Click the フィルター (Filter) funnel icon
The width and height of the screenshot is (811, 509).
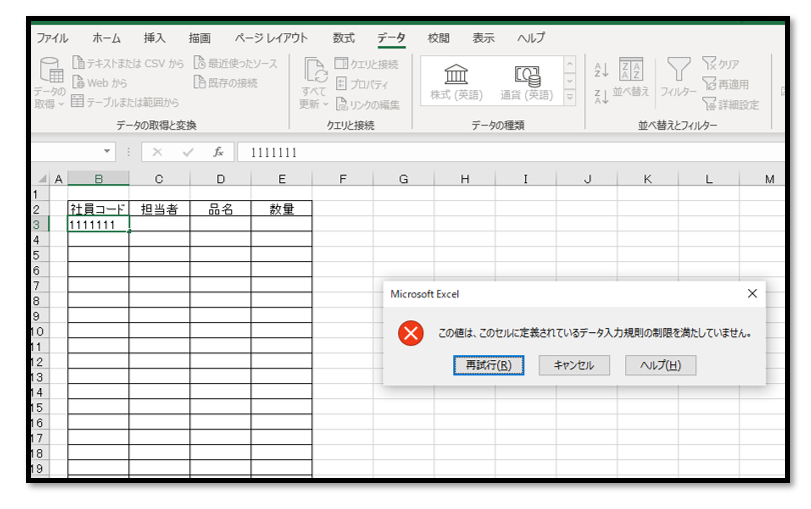click(x=679, y=70)
